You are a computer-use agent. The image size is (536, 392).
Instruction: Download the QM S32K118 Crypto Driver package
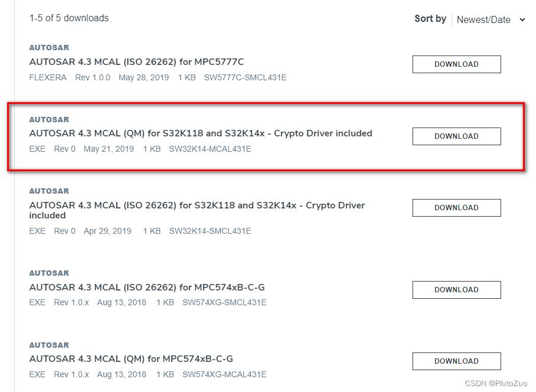coord(456,136)
